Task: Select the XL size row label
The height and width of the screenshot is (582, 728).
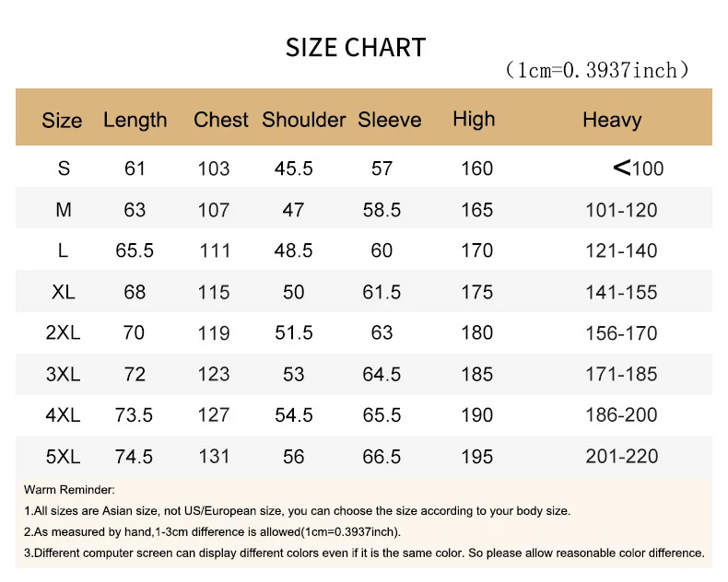Action: 64,292
